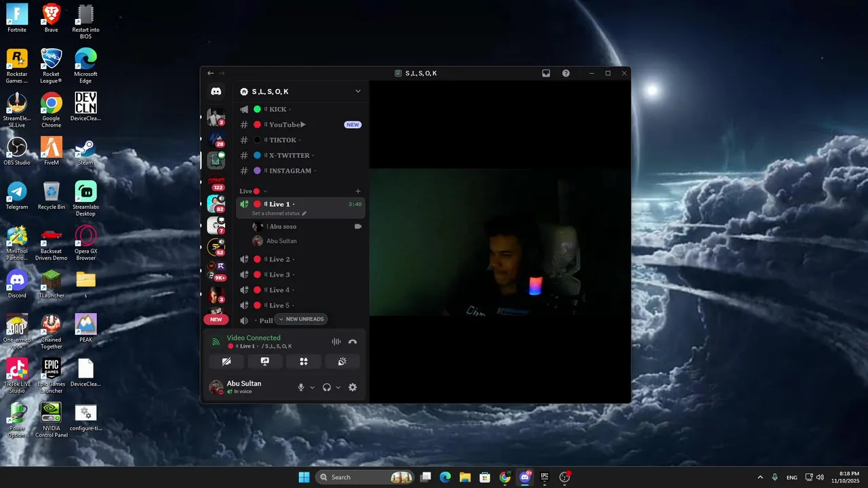Deafen with the headphones icon

(x=327, y=387)
